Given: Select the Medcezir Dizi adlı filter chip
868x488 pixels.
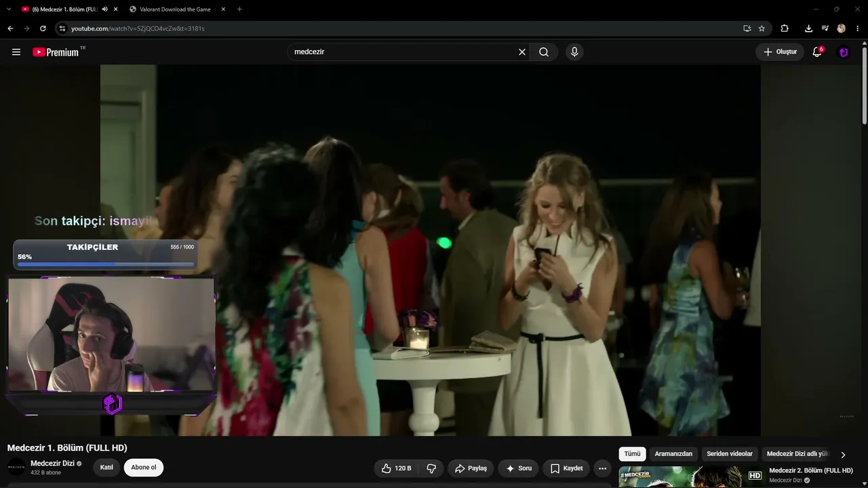Looking at the screenshot, I should (x=798, y=454).
